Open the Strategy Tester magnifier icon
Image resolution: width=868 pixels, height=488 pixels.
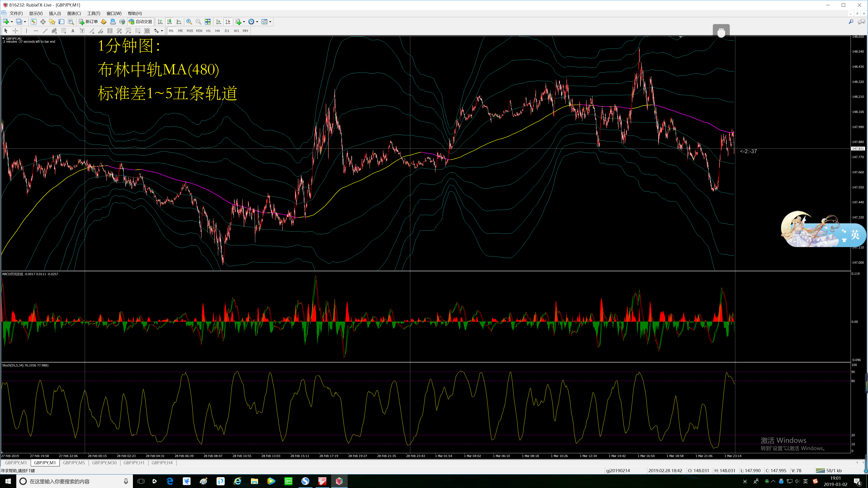71,21
